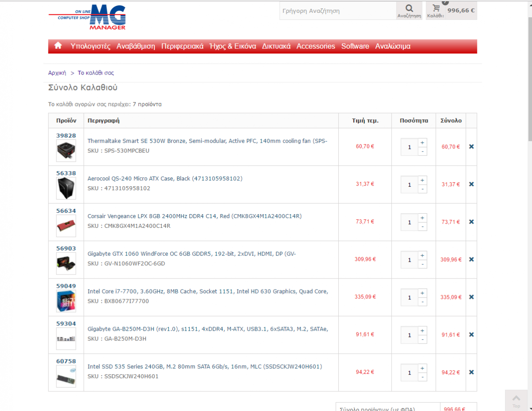Increase quantity of Aerocool QS-240 with plus
Screen dimensions: 532x411
coord(422,180)
